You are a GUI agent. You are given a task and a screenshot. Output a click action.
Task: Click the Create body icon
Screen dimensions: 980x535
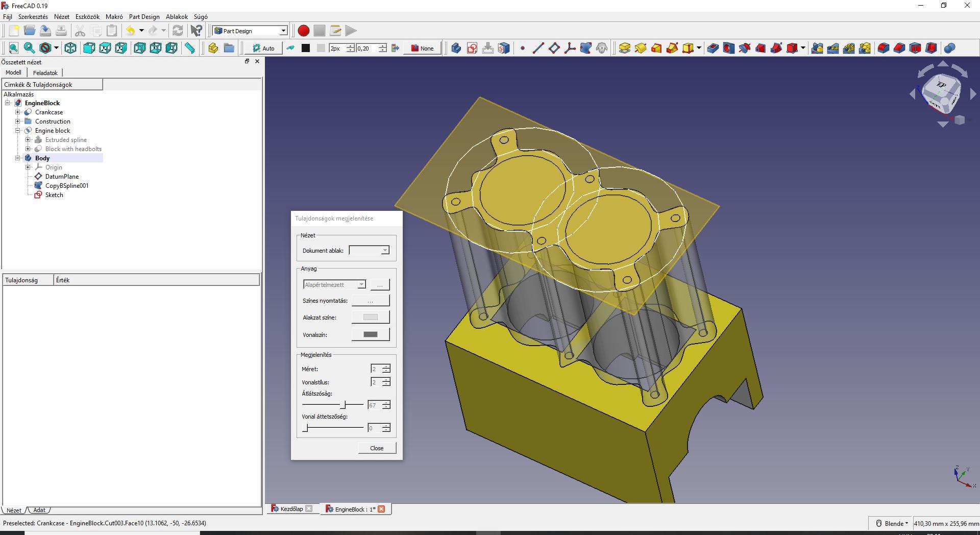tap(456, 48)
